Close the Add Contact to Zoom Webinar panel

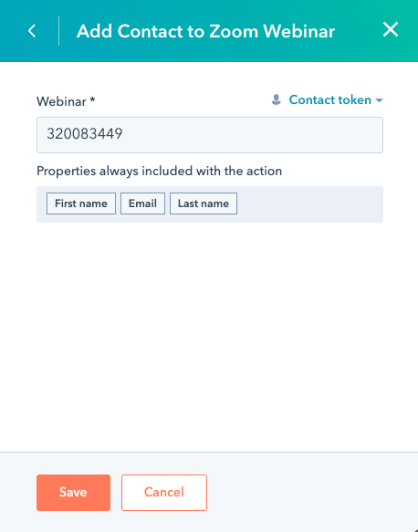pos(391,29)
